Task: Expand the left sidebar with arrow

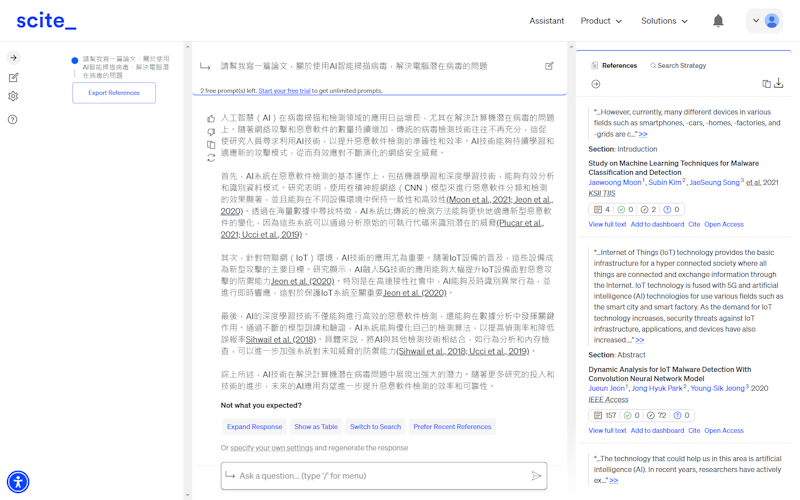Action: 13,58
